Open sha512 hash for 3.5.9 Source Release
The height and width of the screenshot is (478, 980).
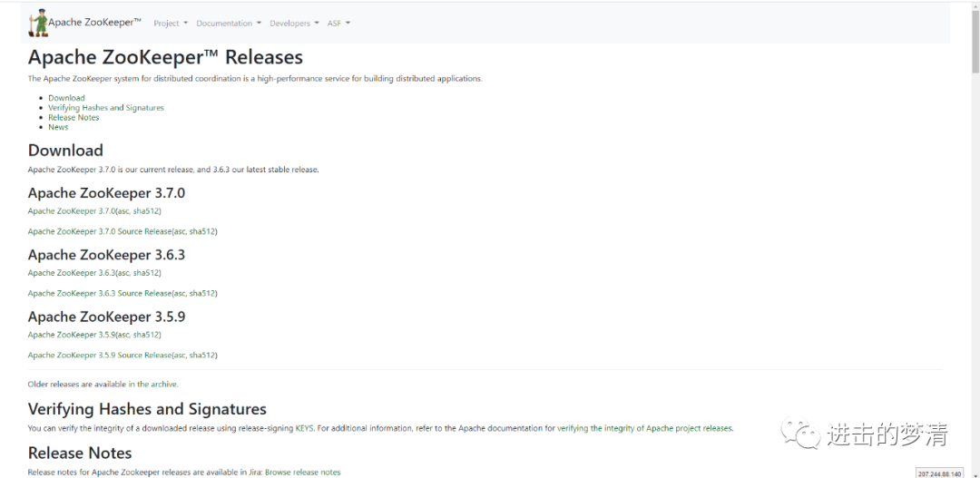click(201, 355)
